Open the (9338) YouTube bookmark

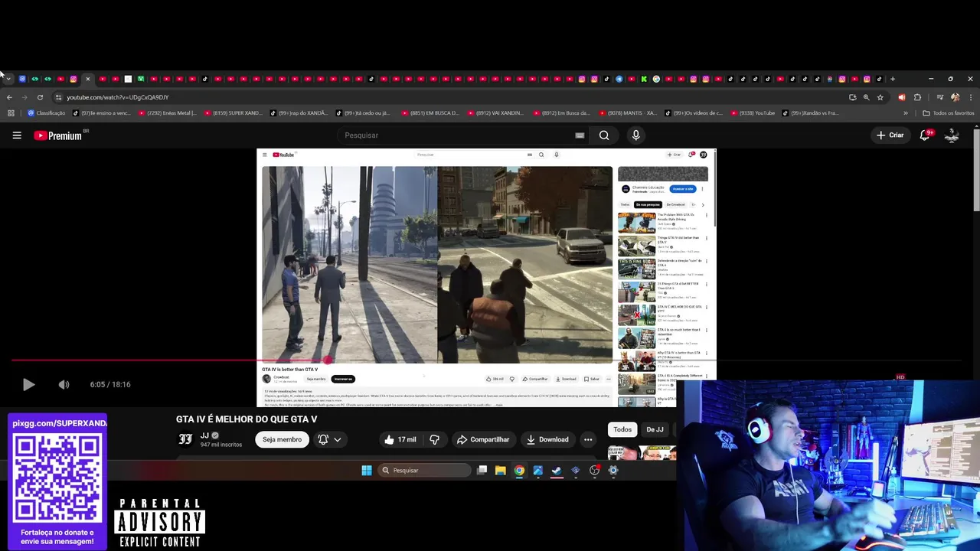click(753, 113)
